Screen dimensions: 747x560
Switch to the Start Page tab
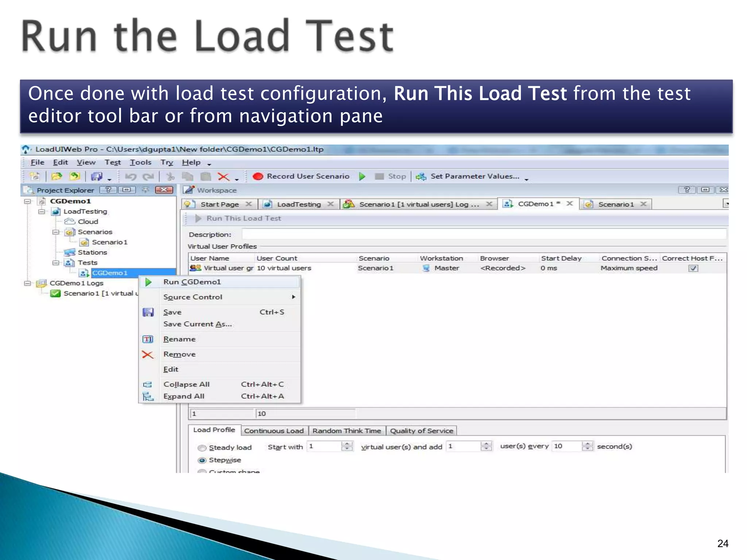(220, 204)
